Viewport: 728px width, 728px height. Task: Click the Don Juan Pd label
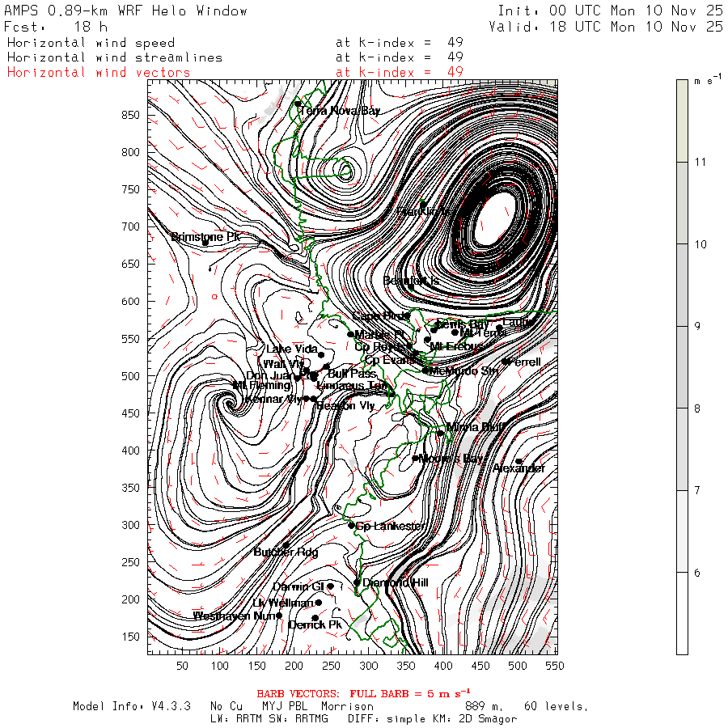coord(281,375)
